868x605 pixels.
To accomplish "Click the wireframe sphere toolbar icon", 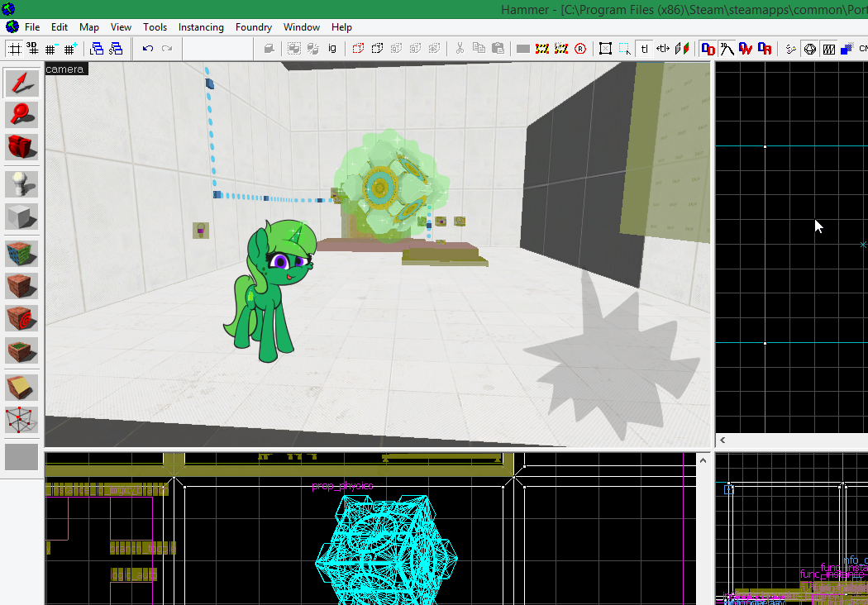I will [810, 49].
